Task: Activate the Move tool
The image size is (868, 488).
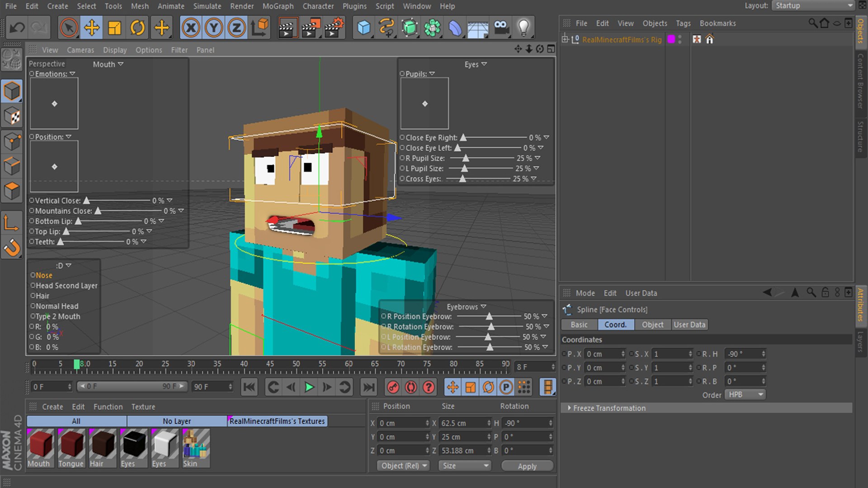Action: click(92, 28)
